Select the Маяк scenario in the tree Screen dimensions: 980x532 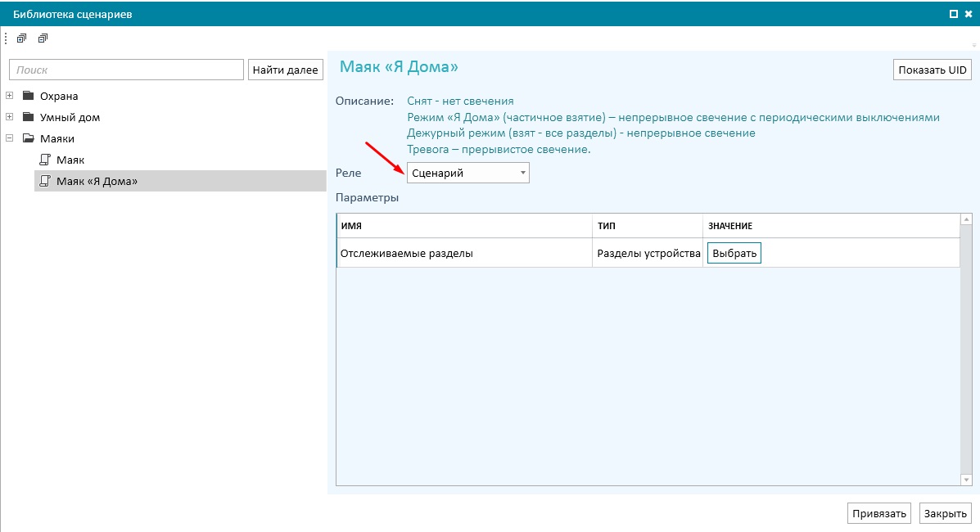tap(70, 160)
